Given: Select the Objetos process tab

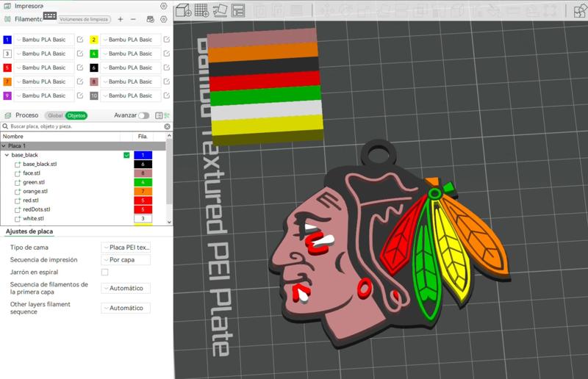Looking at the screenshot, I should pos(76,115).
